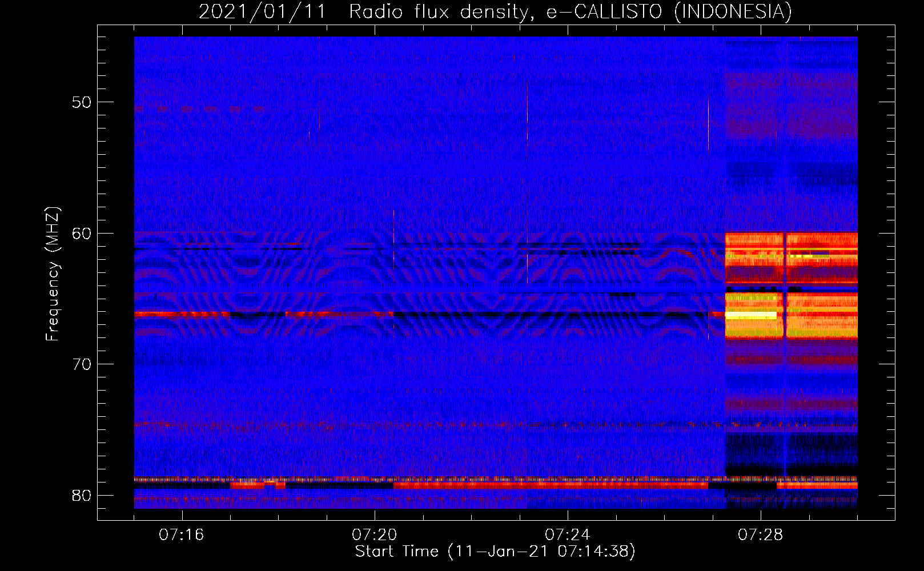The height and width of the screenshot is (571, 924).
Task: Click the time tick label 07:24
Action: point(568,534)
